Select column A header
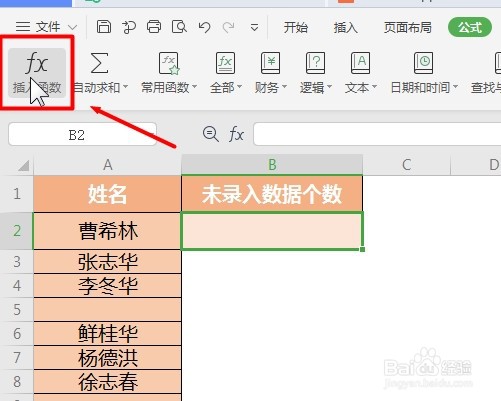 107,165
